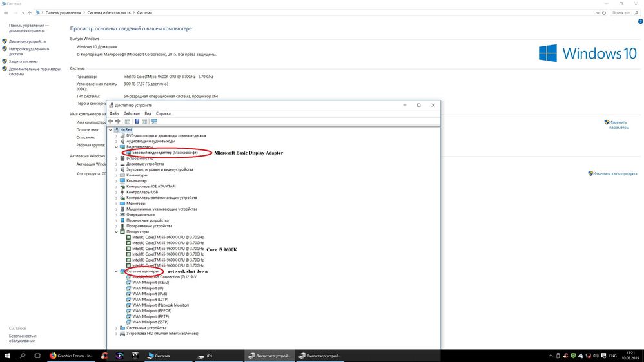Click shield icon beside Диспетчер устройств link
Screen dimensions: 644x362
click(5, 41)
